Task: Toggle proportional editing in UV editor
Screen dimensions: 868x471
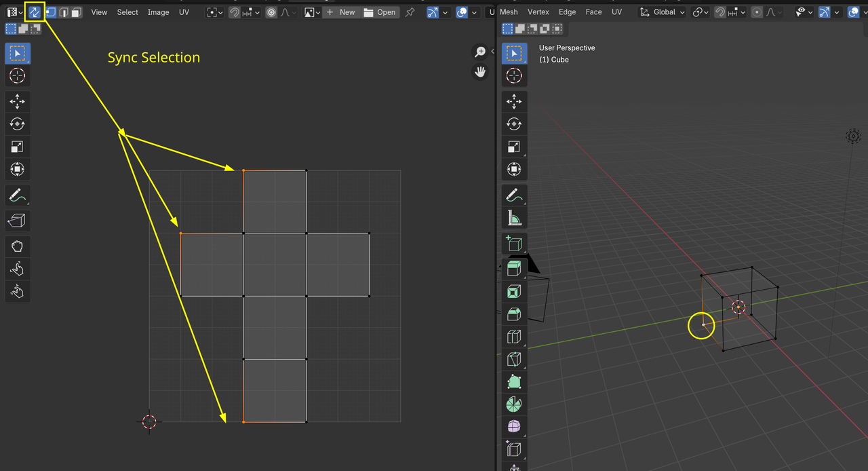Action: (271, 12)
